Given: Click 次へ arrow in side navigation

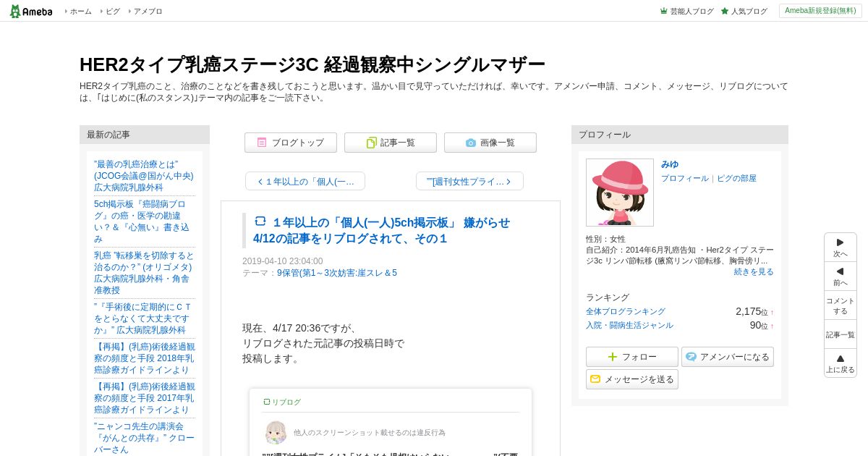Looking at the screenshot, I should coord(841,247).
